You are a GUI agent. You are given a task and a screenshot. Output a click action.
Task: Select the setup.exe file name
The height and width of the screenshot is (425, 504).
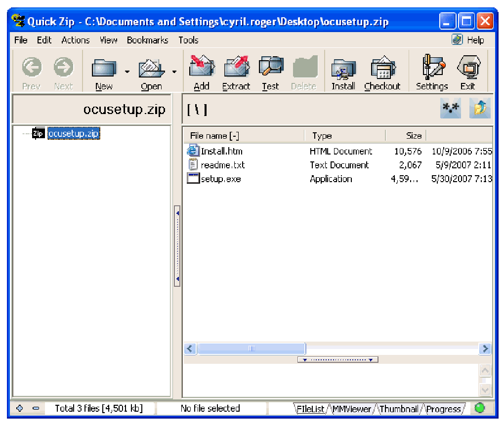point(221,179)
